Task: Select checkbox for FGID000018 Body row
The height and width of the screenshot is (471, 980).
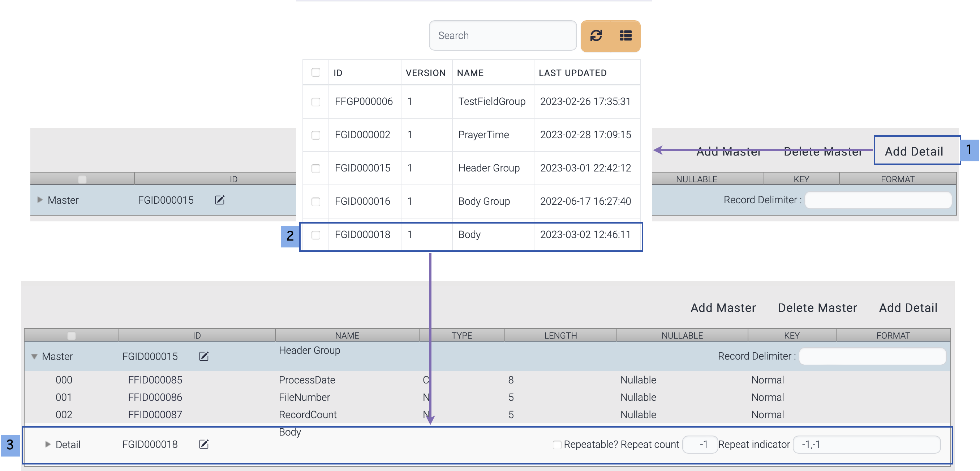Action: coord(316,235)
